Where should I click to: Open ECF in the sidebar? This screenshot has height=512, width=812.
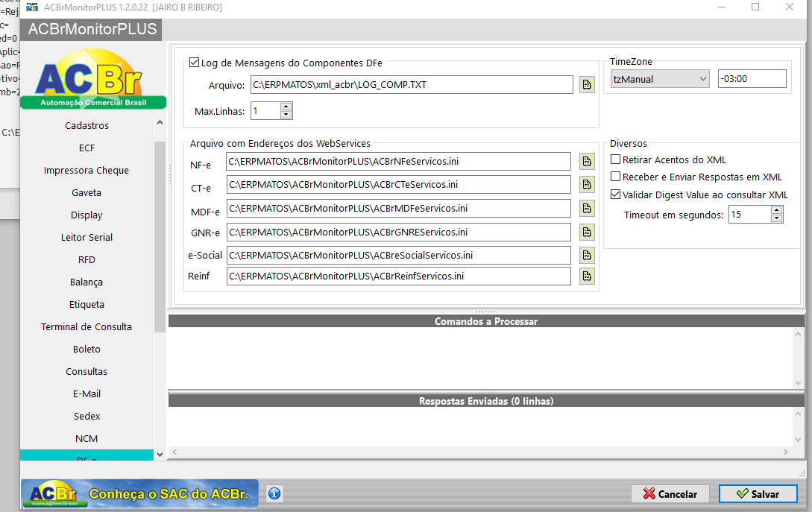pos(86,148)
